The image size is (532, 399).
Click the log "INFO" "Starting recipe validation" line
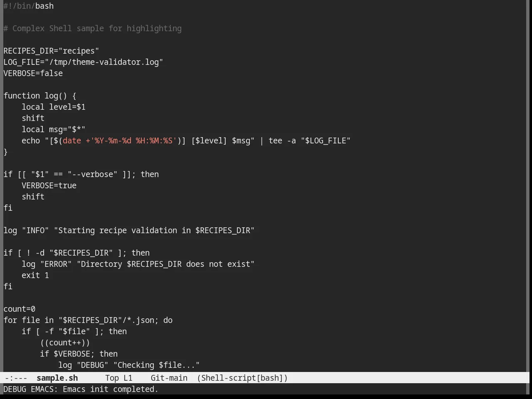click(x=129, y=230)
